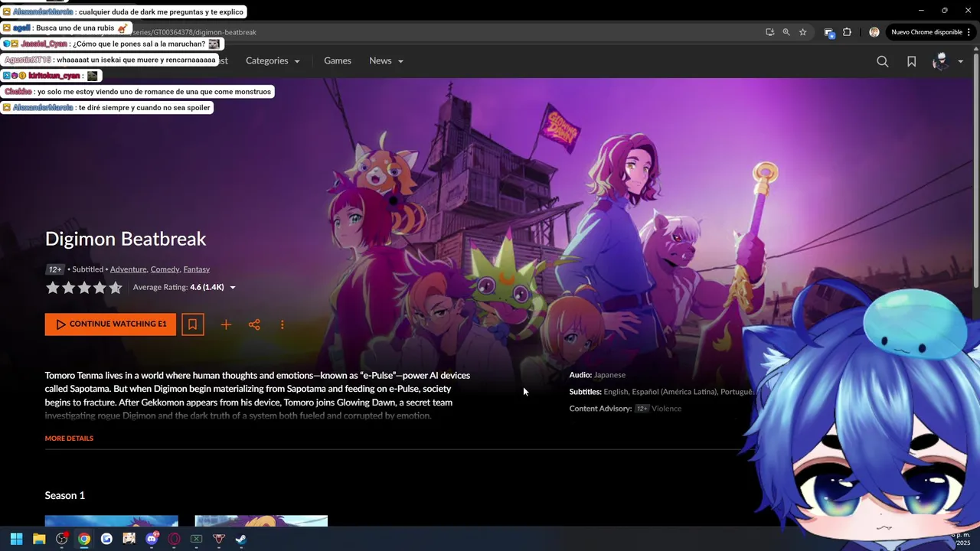This screenshot has height=551, width=980.
Task: Add series to a custom list with plus icon
Action: click(x=226, y=324)
